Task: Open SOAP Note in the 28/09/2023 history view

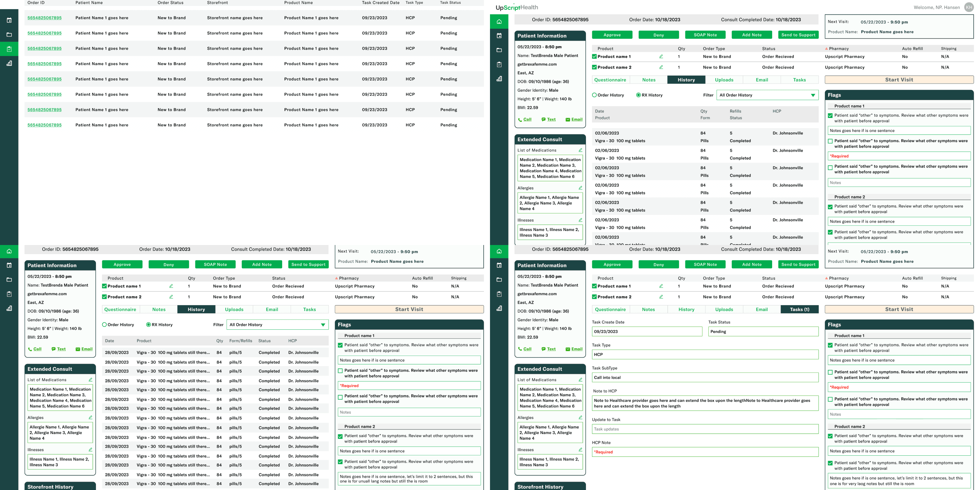Action: click(x=215, y=264)
